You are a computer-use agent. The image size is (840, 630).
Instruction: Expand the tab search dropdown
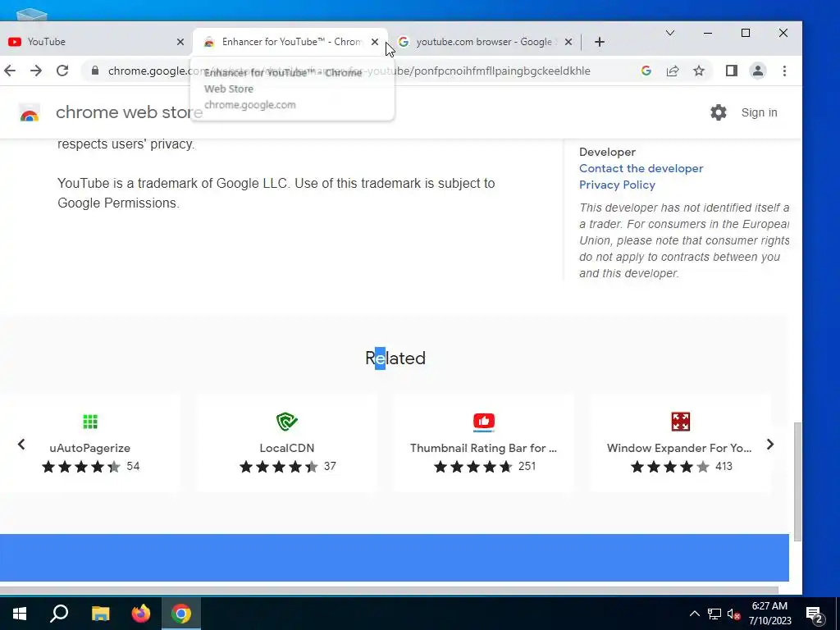pyautogui.click(x=669, y=33)
